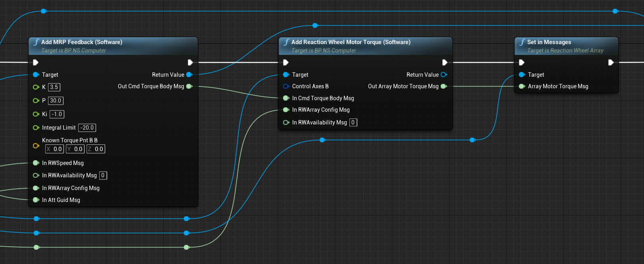Select reroute node on wire above Add Reaction Wheel header
This screenshot has height=264, width=644.
coord(315,25)
